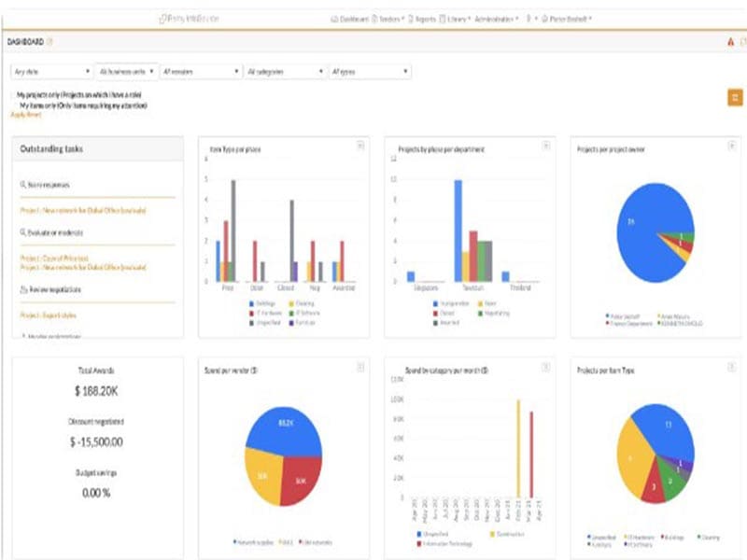Click the Apply filter link

point(26,115)
